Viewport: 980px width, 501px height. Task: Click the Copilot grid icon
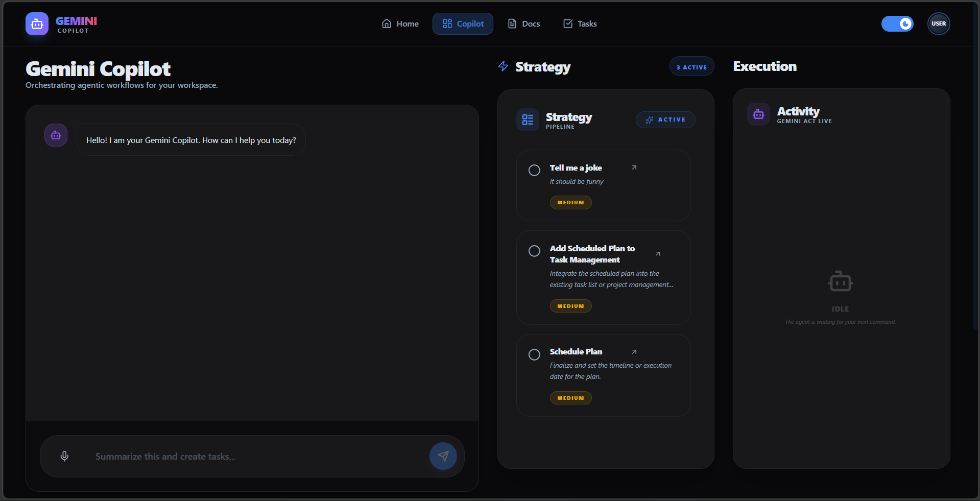coord(447,23)
